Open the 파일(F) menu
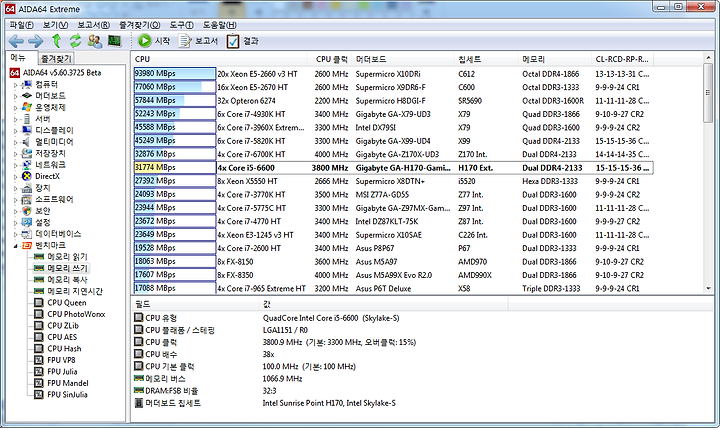720x428 pixels. [x=22, y=25]
